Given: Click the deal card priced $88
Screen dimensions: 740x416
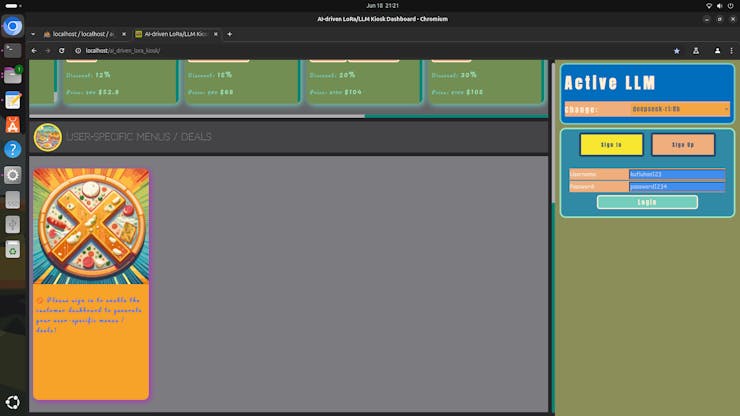Looking at the screenshot, I should click(x=242, y=81).
